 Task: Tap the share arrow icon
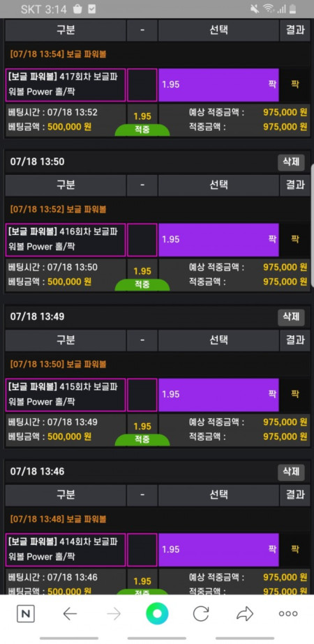click(x=244, y=614)
